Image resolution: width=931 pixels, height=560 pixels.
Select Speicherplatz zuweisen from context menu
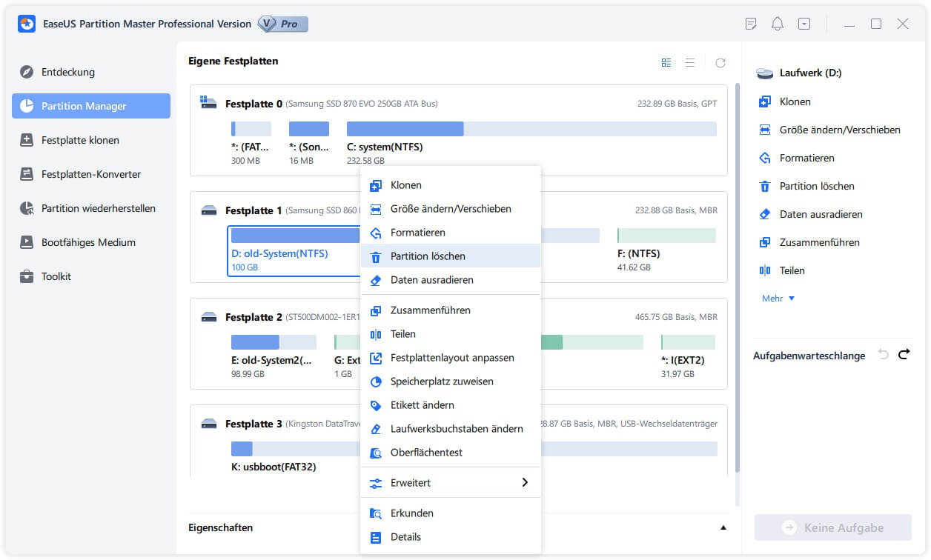[451, 381]
